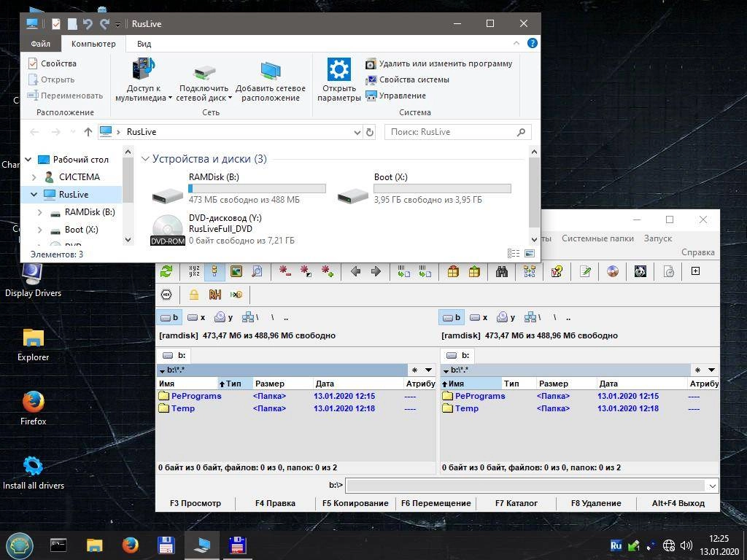
Task: Click Удалить или изменить программу
Action: point(438,64)
